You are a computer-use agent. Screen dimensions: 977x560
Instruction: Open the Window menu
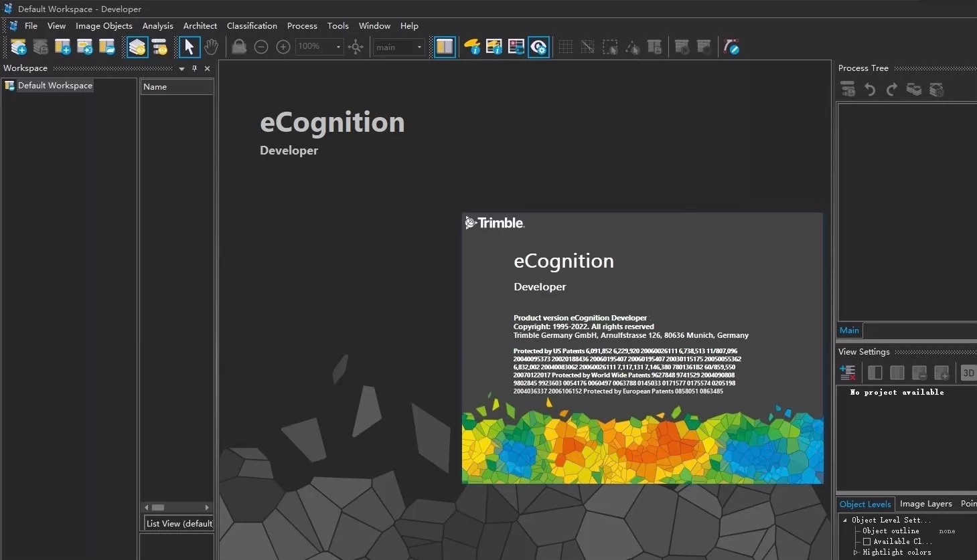pyautogui.click(x=374, y=25)
